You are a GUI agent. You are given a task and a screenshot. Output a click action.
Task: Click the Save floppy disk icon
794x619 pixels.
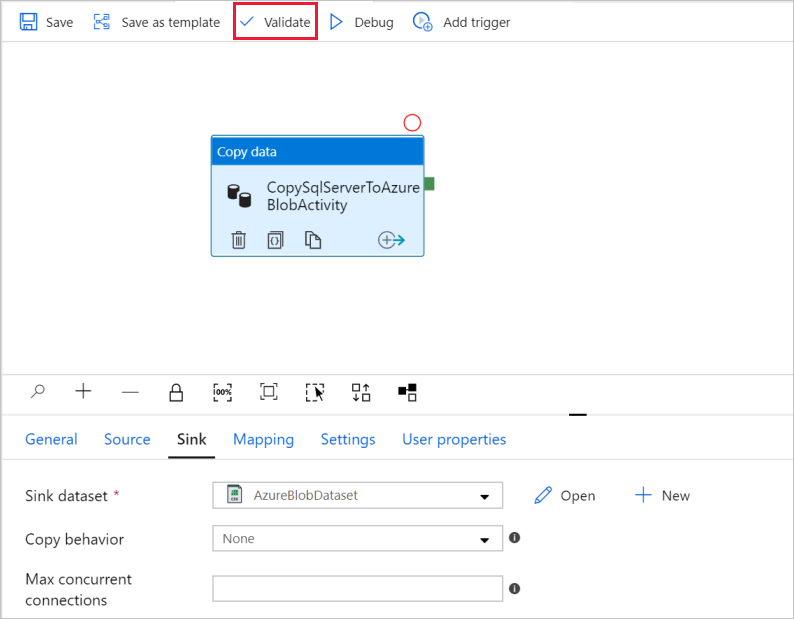pos(28,22)
